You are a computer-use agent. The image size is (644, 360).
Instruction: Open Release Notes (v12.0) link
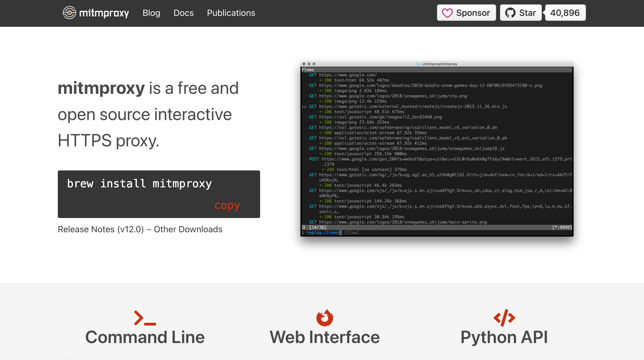(100, 229)
